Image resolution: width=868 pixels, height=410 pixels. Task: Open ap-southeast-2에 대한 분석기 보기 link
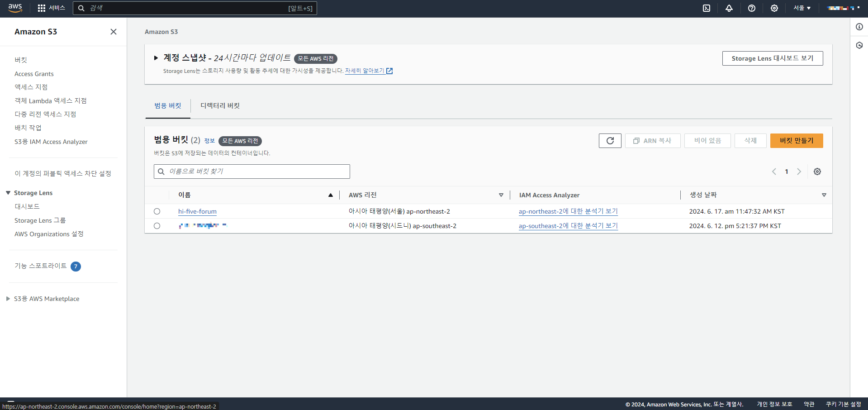coord(568,226)
